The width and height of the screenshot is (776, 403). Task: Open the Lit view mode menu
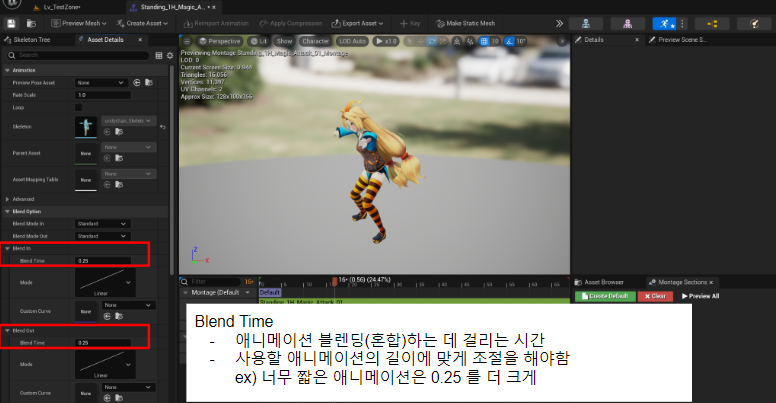pyautogui.click(x=258, y=41)
